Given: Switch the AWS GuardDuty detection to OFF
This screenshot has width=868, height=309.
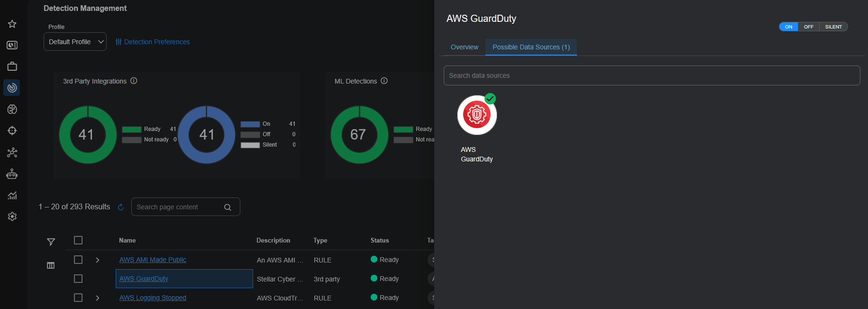Looking at the screenshot, I should click(x=808, y=27).
